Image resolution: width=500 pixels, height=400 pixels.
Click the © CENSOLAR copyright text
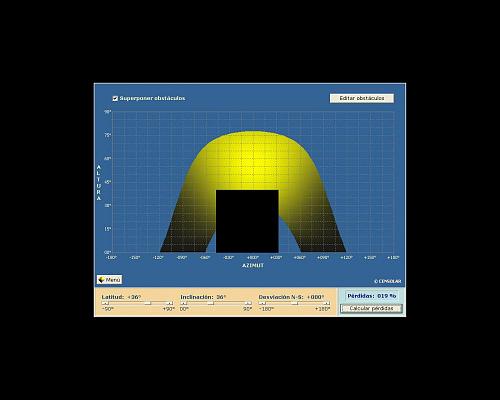(387, 281)
